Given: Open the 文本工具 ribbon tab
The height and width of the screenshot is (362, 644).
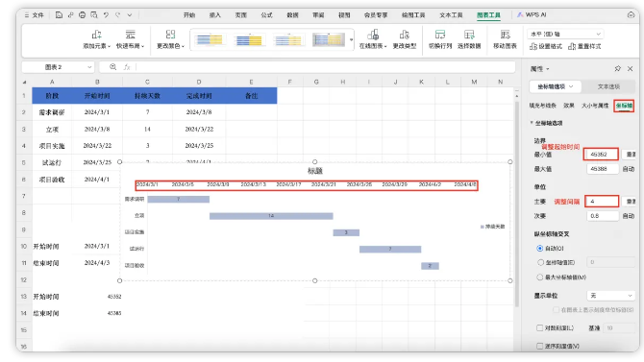Looking at the screenshot, I should (451, 14).
